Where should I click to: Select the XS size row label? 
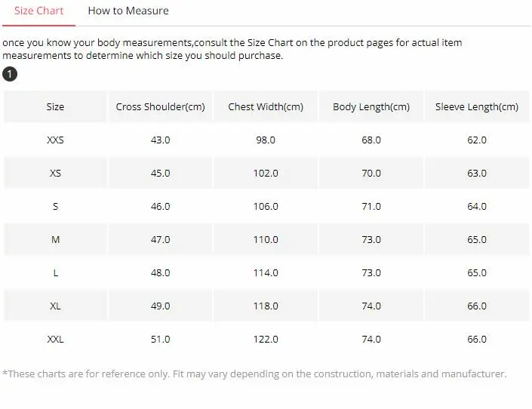(x=55, y=174)
